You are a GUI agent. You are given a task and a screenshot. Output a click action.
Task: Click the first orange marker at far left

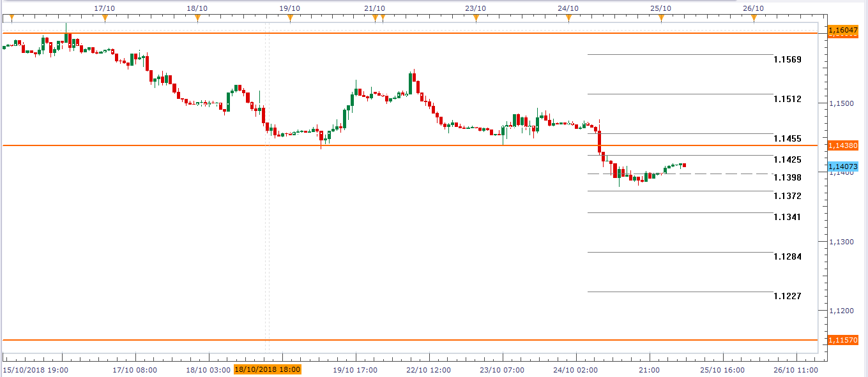(11, 18)
